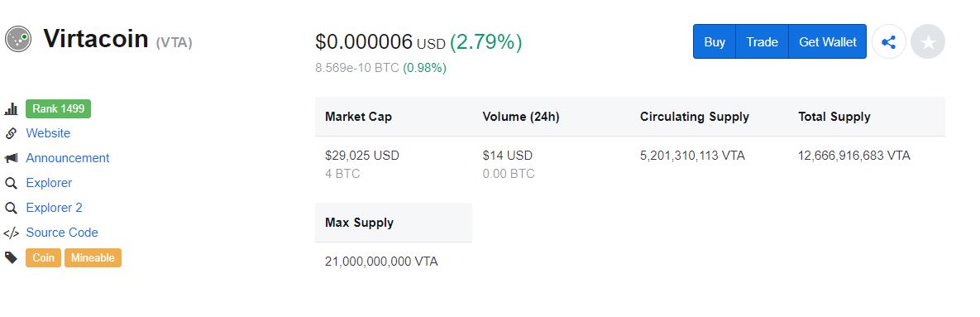
Task: Open the Website link
Action: click(x=48, y=133)
